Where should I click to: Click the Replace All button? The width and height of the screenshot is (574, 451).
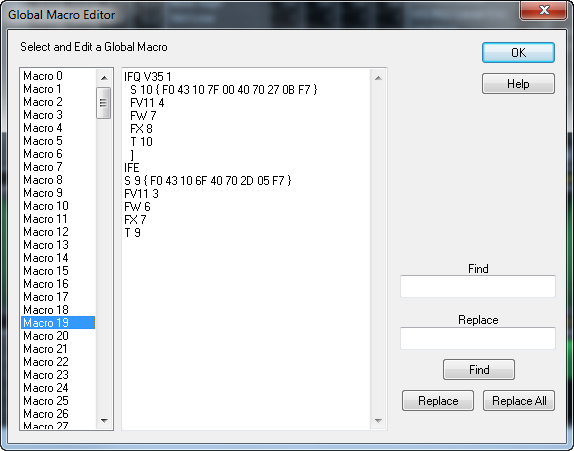click(519, 401)
